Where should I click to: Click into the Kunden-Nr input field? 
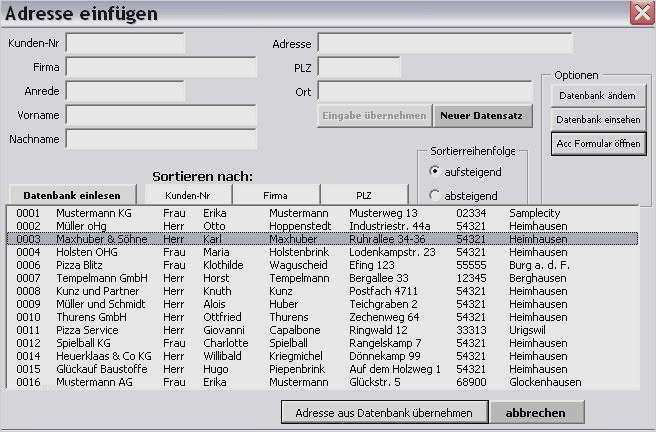[x=125, y=43]
